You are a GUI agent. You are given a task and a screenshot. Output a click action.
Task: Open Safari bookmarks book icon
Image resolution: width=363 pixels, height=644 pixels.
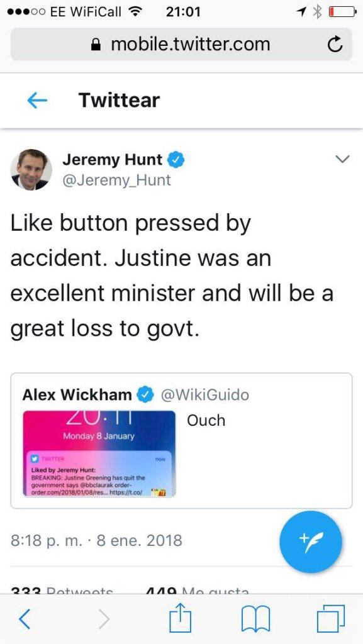(x=255, y=619)
